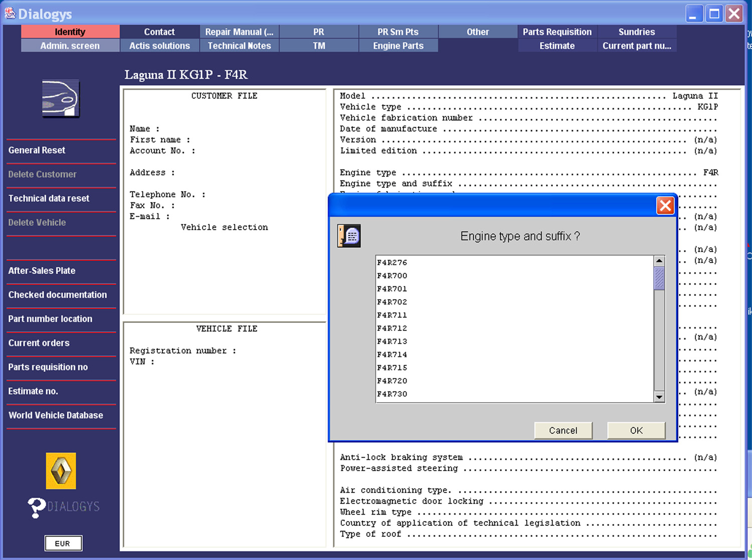Close the Dialogys main window
The image size is (752, 560).
tap(734, 14)
